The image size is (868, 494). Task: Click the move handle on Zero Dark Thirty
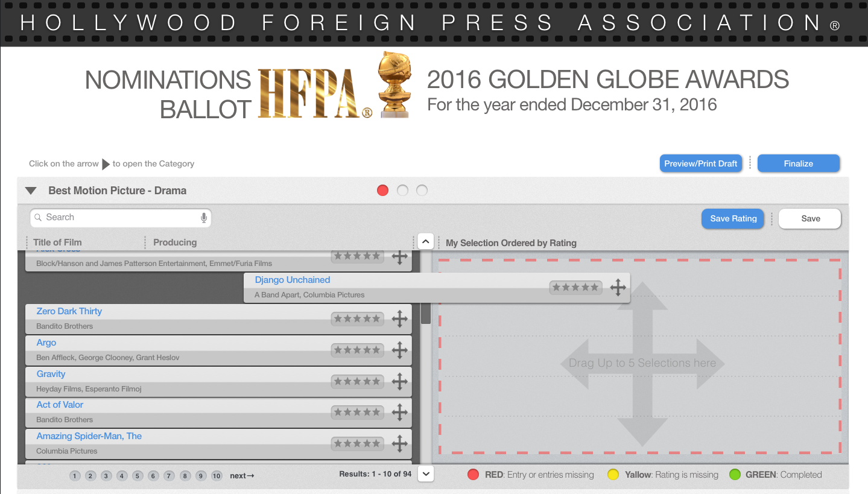point(399,318)
